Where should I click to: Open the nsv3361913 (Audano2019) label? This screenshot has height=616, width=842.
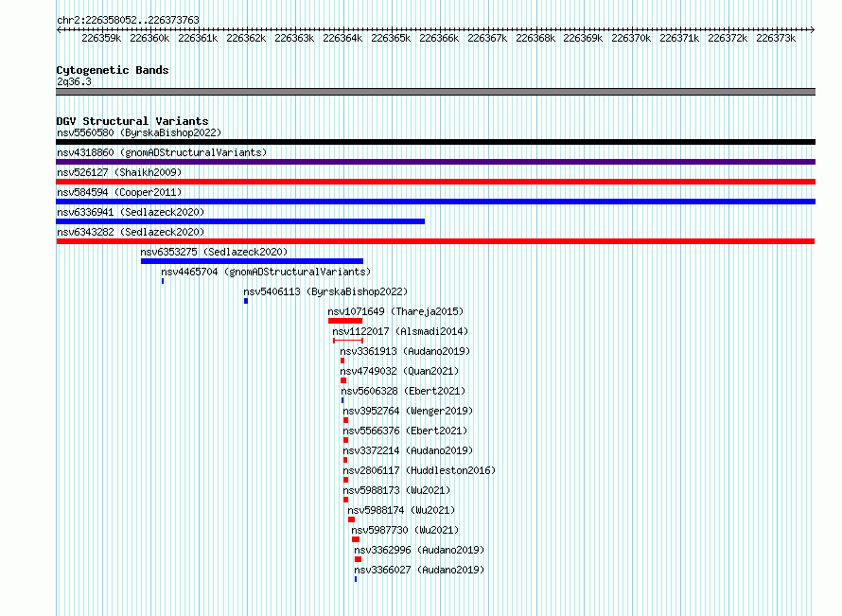coord(405,351)
